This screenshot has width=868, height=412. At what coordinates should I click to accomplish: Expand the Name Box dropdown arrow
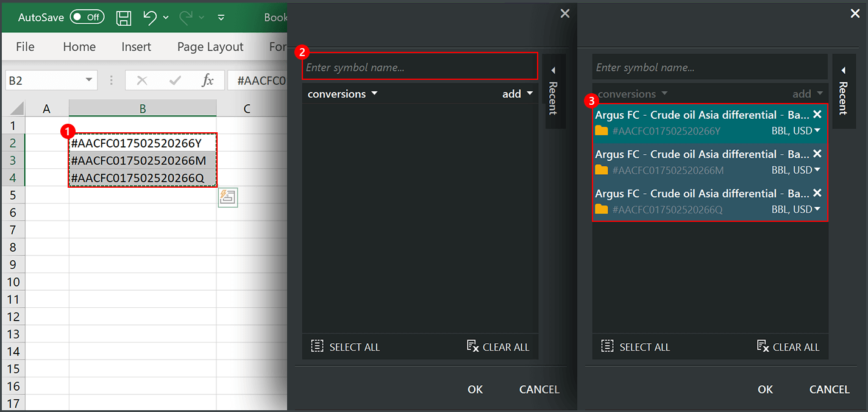[90, 80]
